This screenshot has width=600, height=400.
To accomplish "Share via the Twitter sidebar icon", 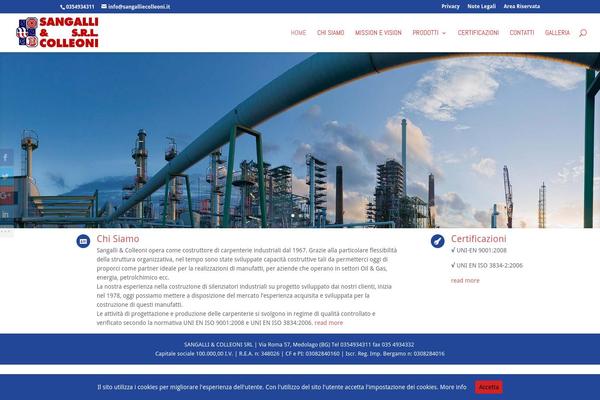I will (7, 176).
